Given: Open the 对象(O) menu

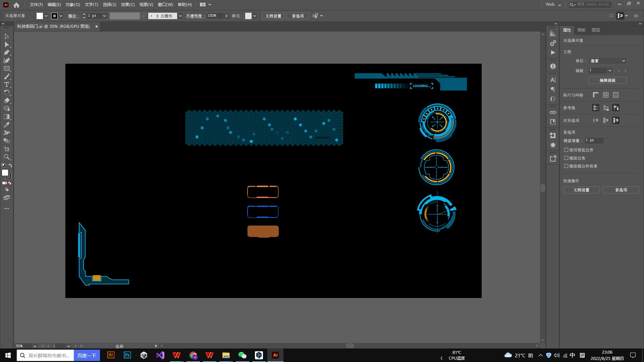Looking at the screenshot, I should [x=73, y=5].
